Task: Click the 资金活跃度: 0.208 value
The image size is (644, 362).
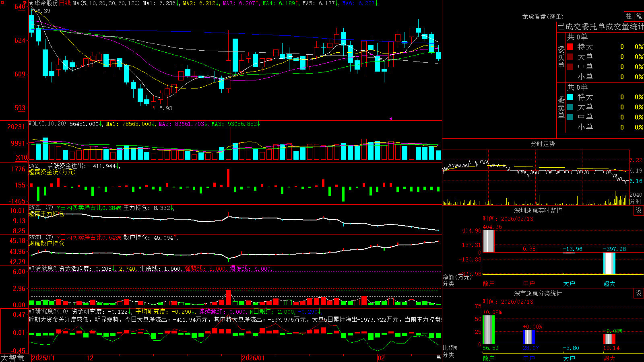Action: 85,269
